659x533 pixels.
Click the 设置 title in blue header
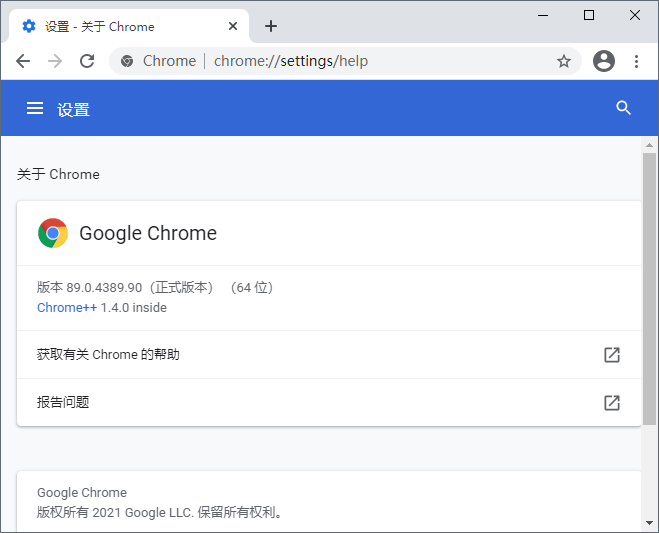pos(74,110)
